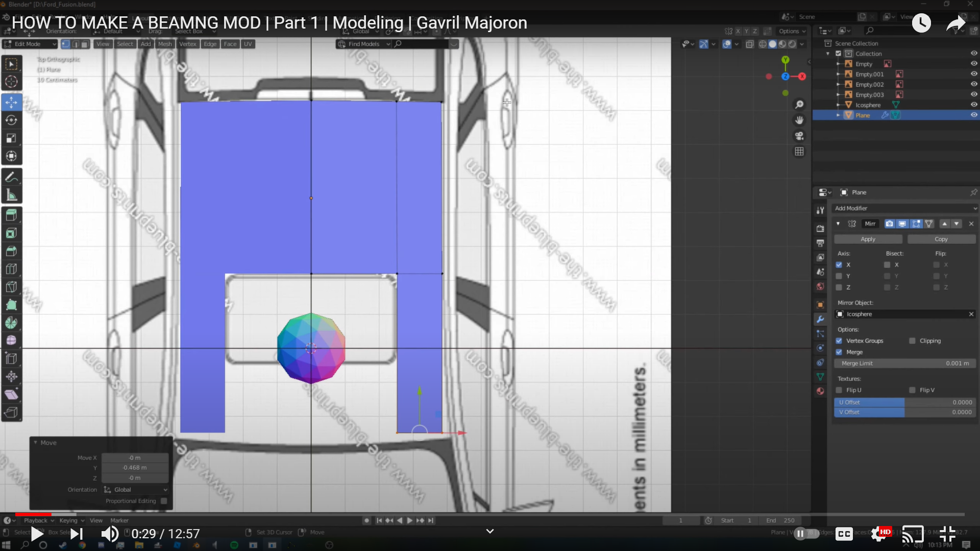
Task: Open the UV menu
Action: pos(248,44)
